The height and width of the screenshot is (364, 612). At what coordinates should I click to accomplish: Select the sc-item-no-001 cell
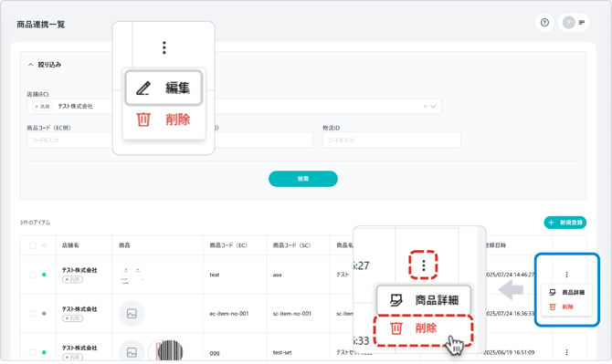point(292,313)
